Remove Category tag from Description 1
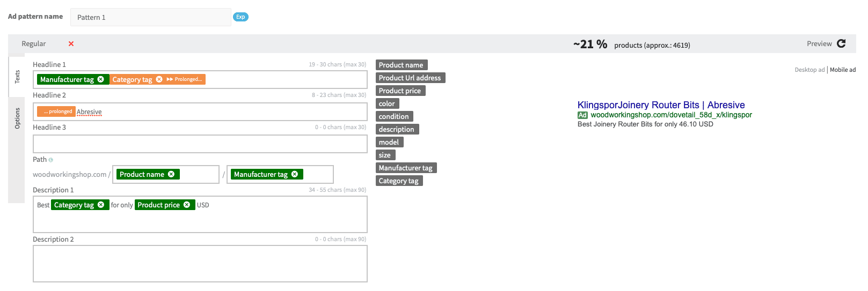Viewport: 868px width, 291px height. tap(101, 205)
